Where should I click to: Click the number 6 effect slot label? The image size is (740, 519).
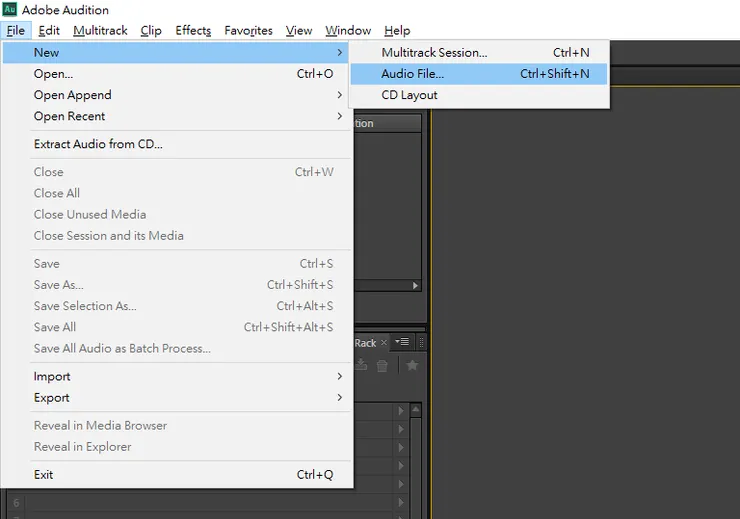coord(16,503)
